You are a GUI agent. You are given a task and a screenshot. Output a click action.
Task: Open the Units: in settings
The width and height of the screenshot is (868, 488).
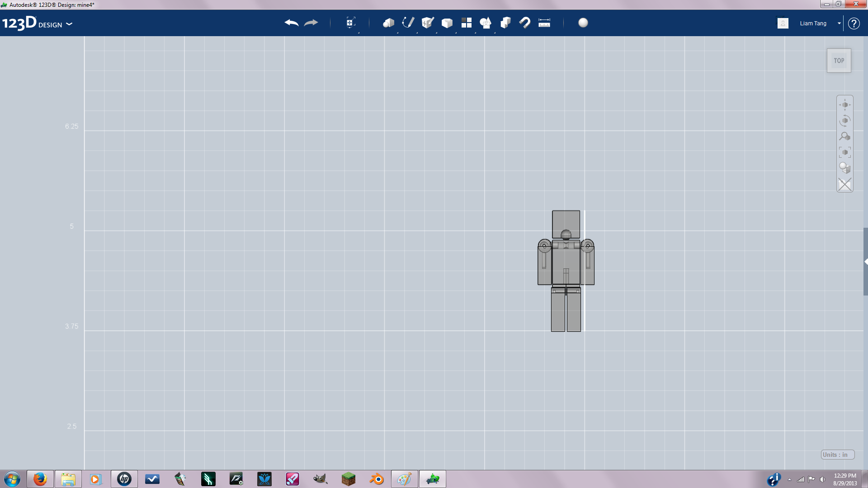(x=838, y=455)
